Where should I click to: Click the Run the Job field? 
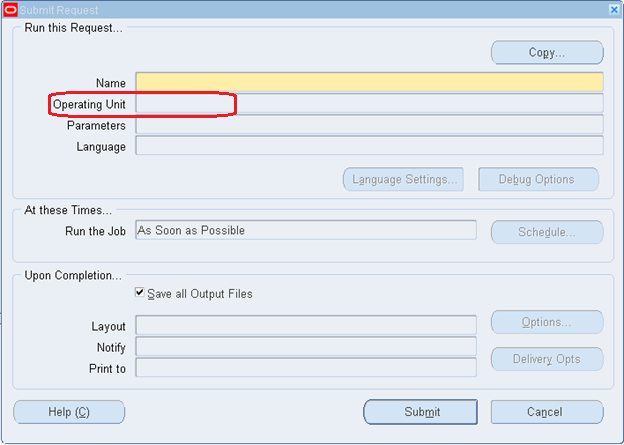(306, 231)
